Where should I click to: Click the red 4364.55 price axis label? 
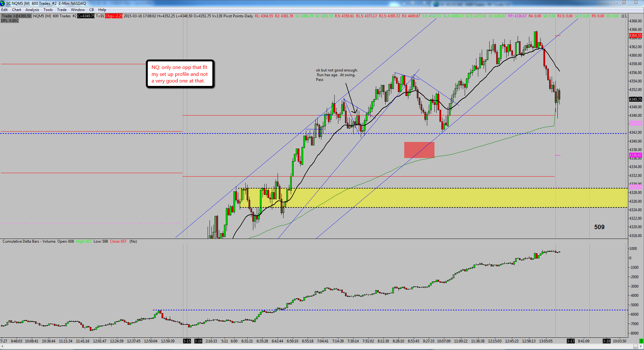tap(635, 36)
